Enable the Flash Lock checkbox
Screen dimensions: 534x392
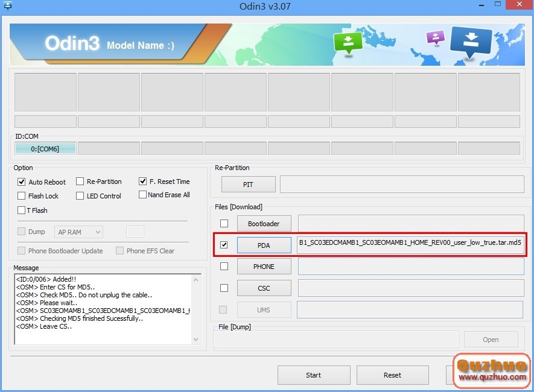(22, 195)
